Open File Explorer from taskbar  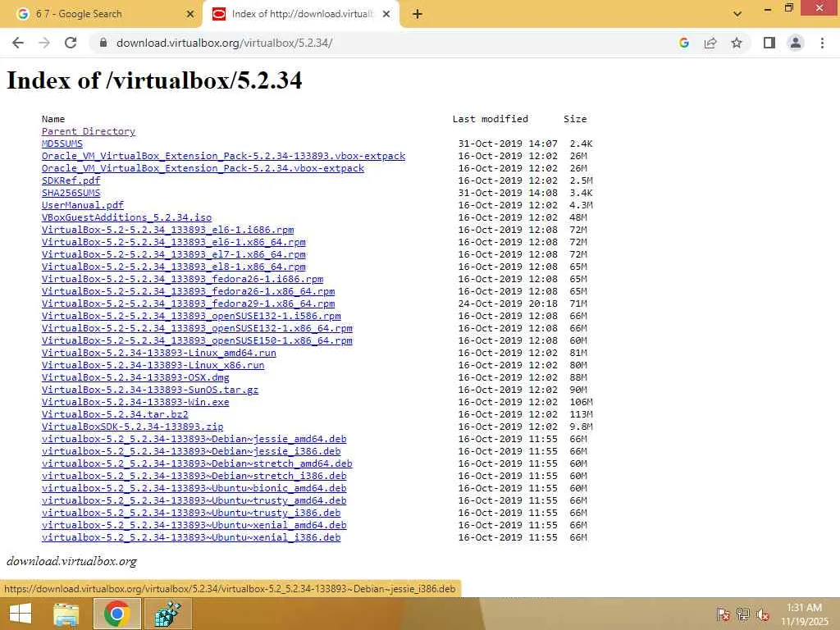pyautogui.click(x=66, y=614)
